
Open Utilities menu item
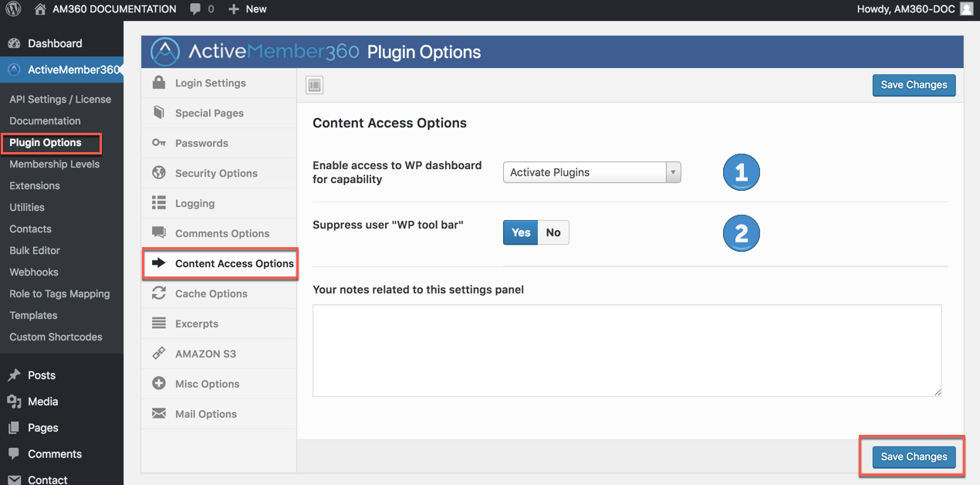(27, 207)
